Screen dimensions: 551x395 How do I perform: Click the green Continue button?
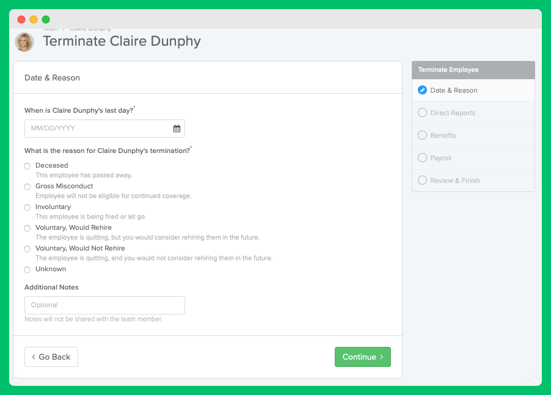tap(363, 357)
